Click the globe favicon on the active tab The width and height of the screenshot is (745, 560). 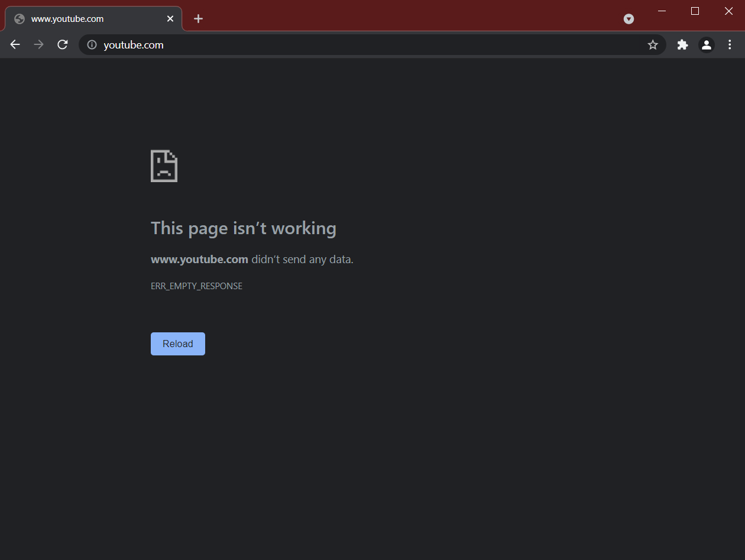coord(19,18)
